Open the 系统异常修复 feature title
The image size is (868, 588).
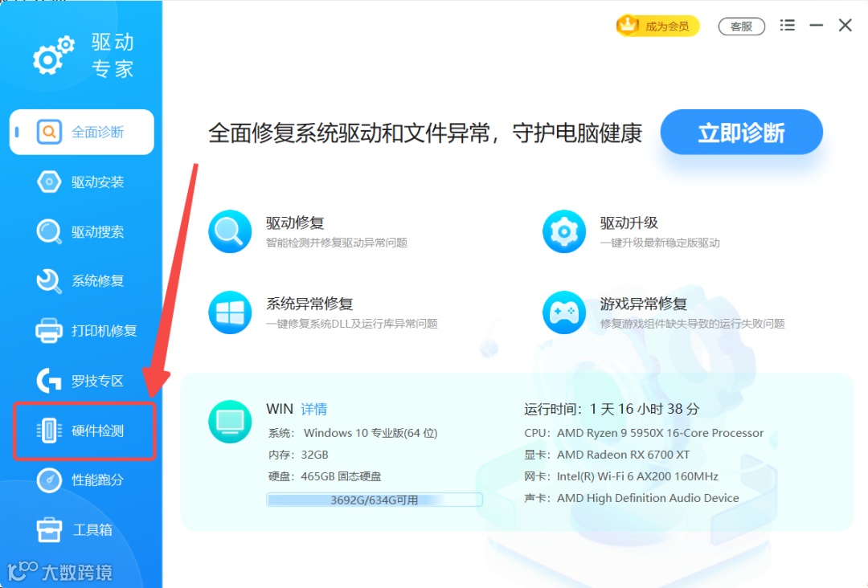(309, 304)
